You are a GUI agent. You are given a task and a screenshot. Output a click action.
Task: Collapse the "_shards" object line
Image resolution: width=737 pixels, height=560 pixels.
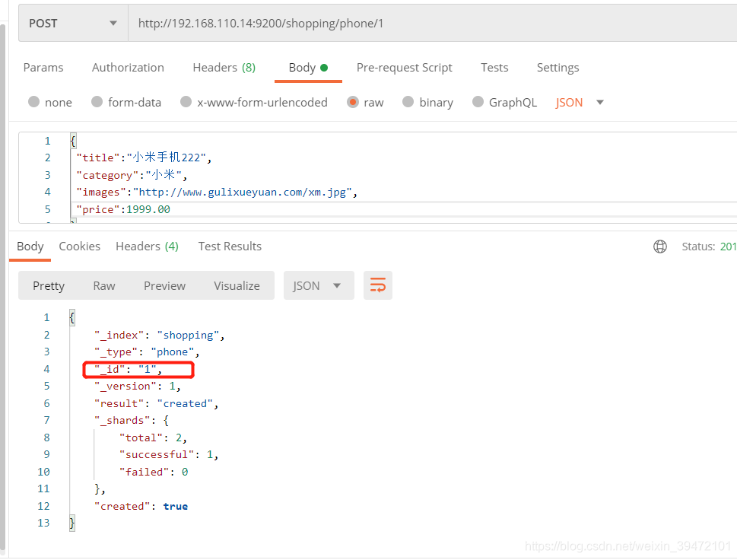pos(132,420)
